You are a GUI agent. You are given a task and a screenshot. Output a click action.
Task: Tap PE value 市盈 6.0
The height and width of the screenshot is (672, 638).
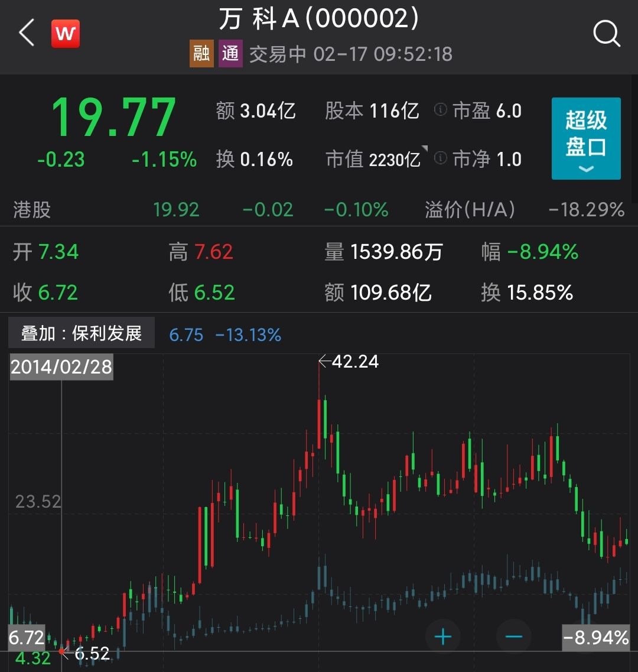pyautogui.click(x=487, y=111)
